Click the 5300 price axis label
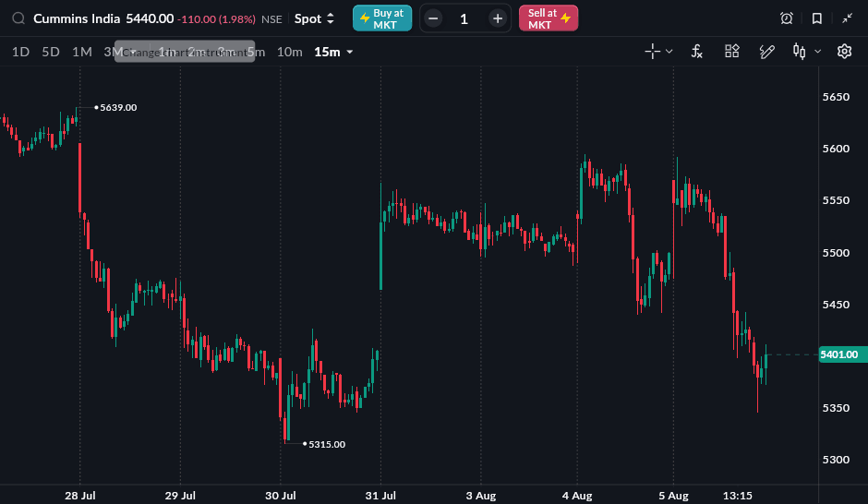The image size is (868, 504). (x=836, y=460)
